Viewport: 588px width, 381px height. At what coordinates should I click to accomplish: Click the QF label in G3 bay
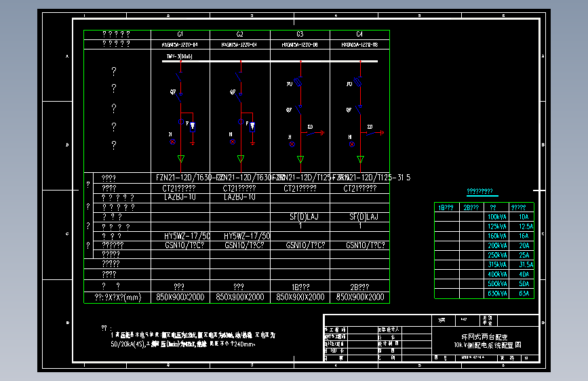point(289,110)
